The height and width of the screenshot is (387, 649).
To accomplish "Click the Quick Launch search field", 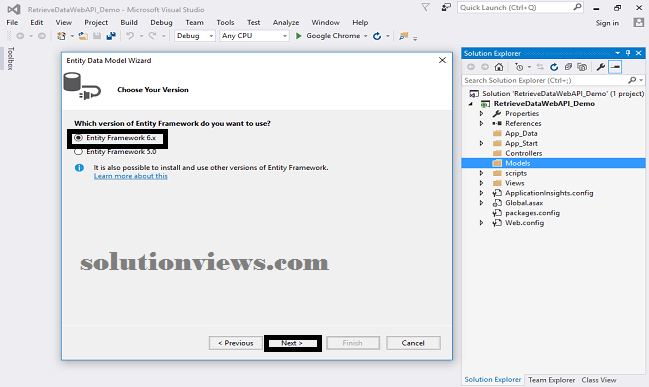I will click(x=520, y=7).
